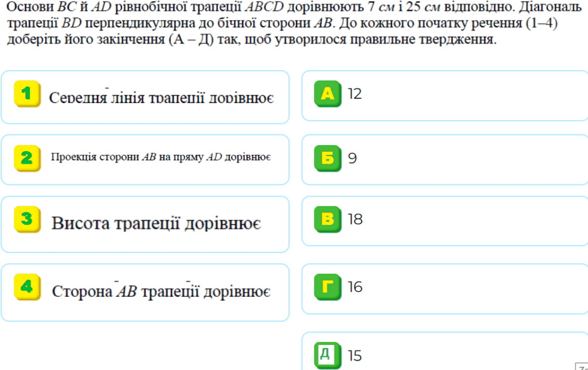Viewport: 588px width, 370px height.
Task: Click the green letter Д badge
Action: pyautogui.click(x=328, y=354)
